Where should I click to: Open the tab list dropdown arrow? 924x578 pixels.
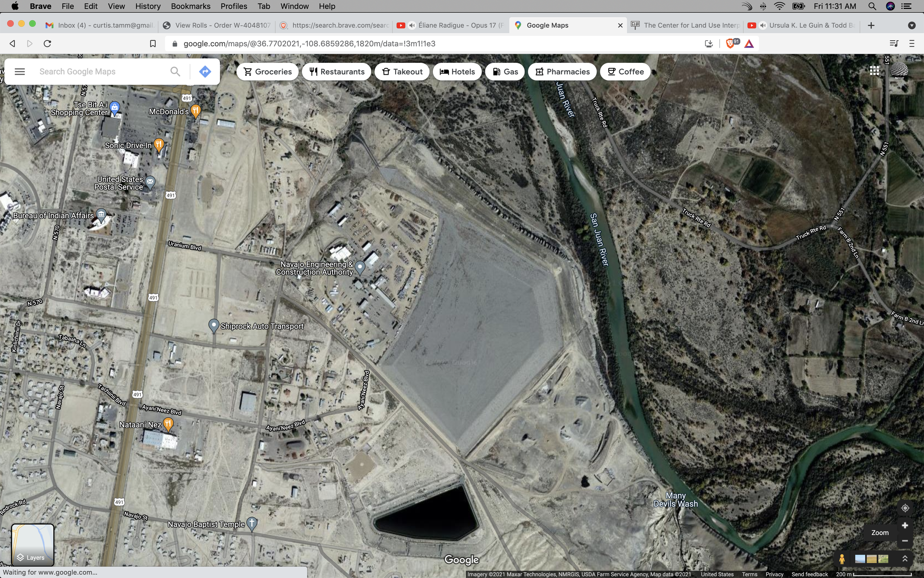(911, 25)
